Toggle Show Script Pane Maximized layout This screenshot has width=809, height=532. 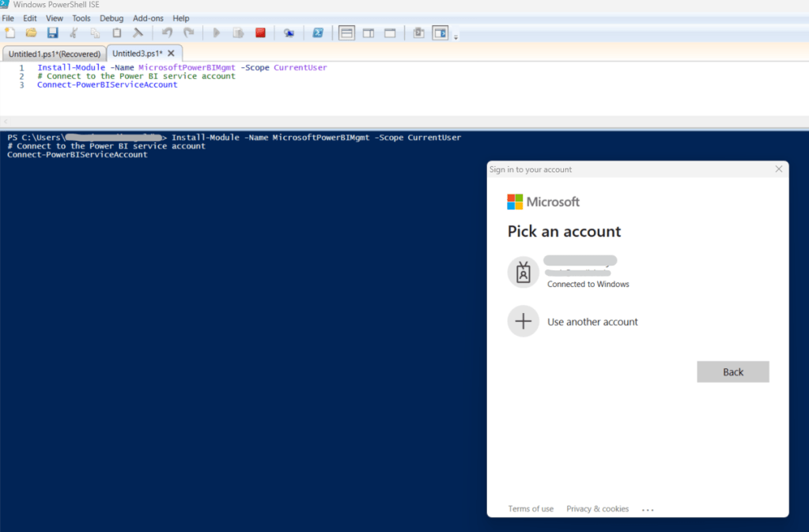pyautogui.click(x=390, y=32)
